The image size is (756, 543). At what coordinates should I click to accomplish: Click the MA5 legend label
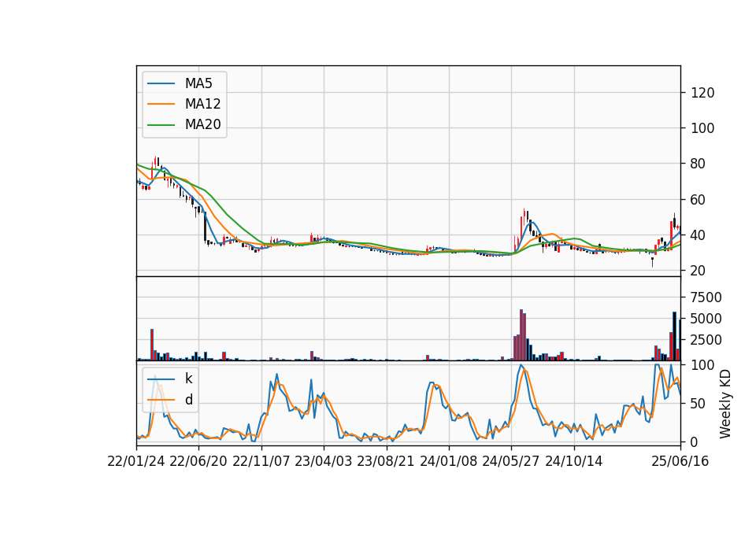198,83
